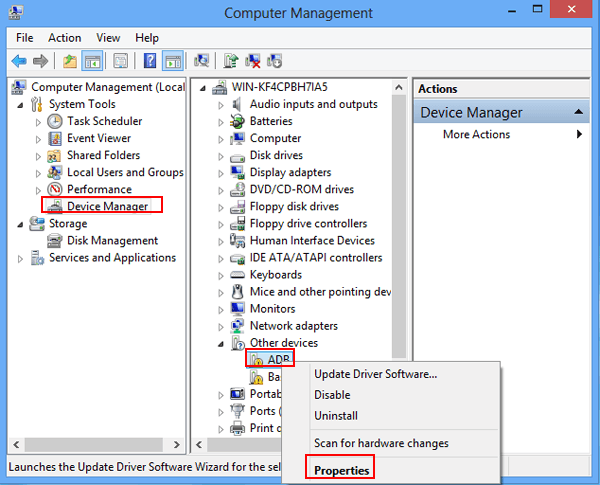The image size is (600, 485).
Task: Expand the Task Scheduler node arrow
Action: tap(38, 122)
